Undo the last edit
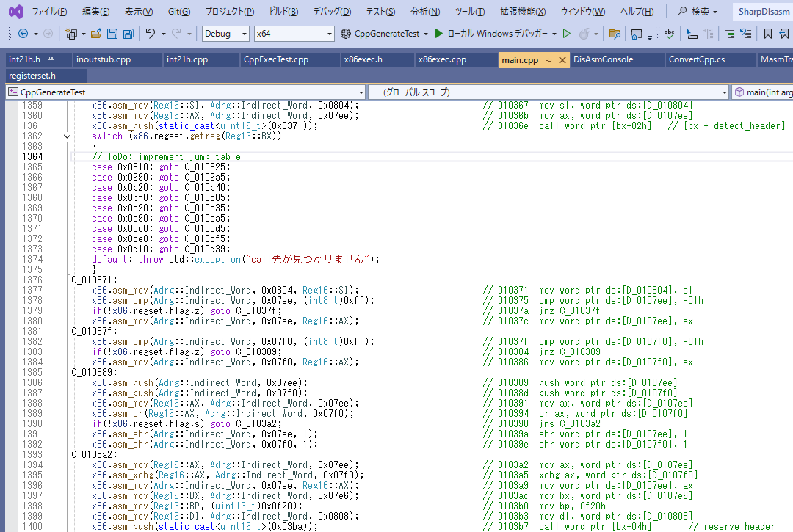Image resolution: width=793 pixels, height=532 pixels. click(x=151, y=33)
